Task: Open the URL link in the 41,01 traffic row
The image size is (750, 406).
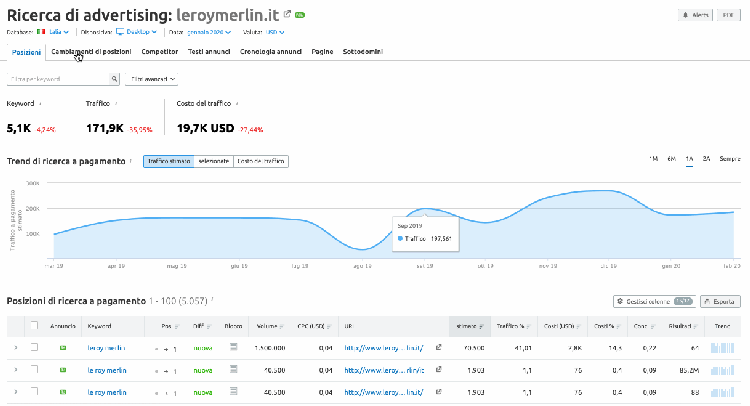Action: click(384, 348)
